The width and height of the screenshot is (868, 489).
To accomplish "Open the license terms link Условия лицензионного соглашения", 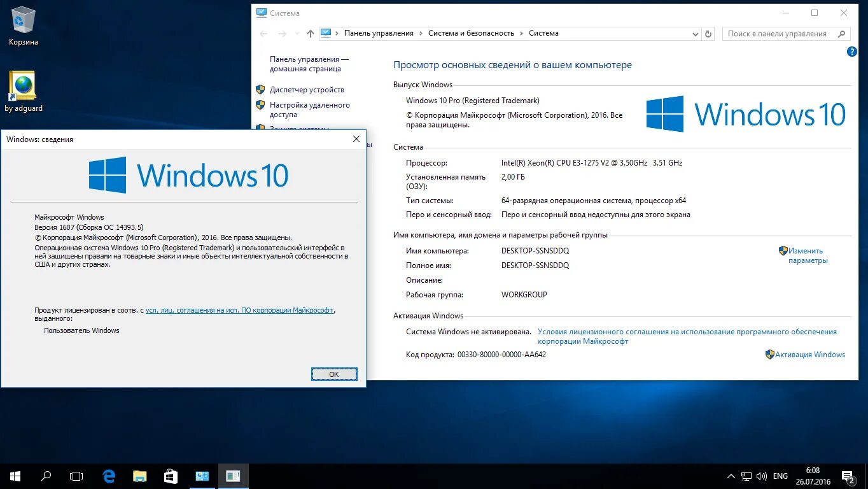I will tap(687, 336).
